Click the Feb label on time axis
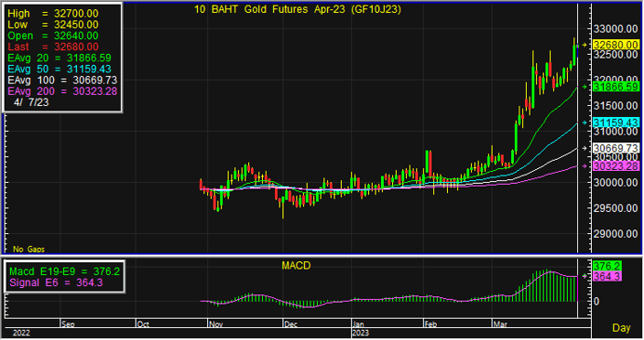This screenshot has height=340, width=644. pos(430,324)
